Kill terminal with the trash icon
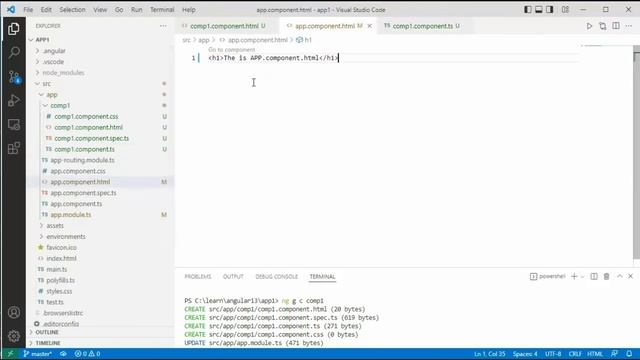This screenshot has width=640, height=360. tap(607, 276)
